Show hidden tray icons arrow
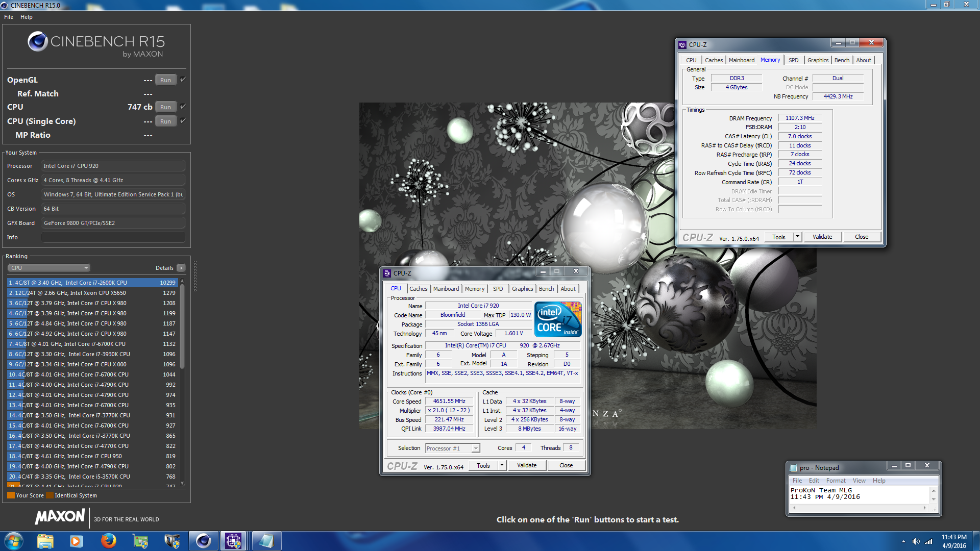The image size is (980, 551). pyautogui.click(x=903, y=541)
